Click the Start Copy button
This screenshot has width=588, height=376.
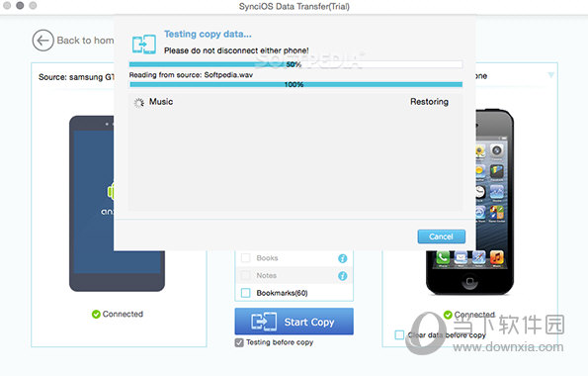pyautogui.click(x=294, y=322)
